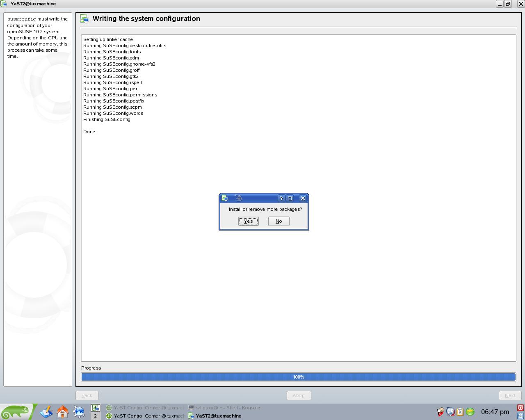Click the Abort button
This screenshot has width=525, height=420.
tap(299, 395)
